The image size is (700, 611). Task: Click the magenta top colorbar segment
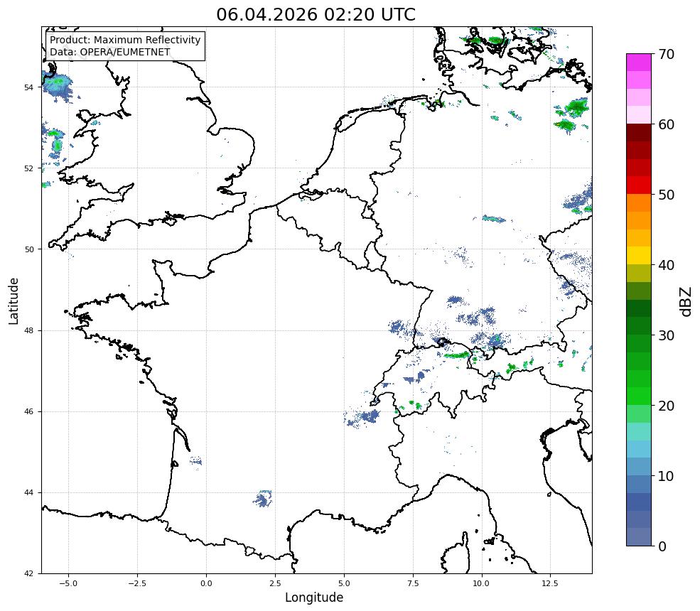point(639,63)
